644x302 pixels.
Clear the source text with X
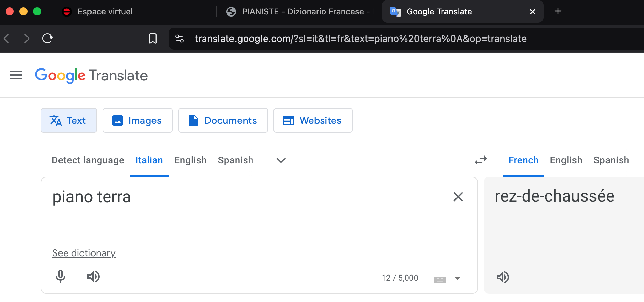pos(458,197)
